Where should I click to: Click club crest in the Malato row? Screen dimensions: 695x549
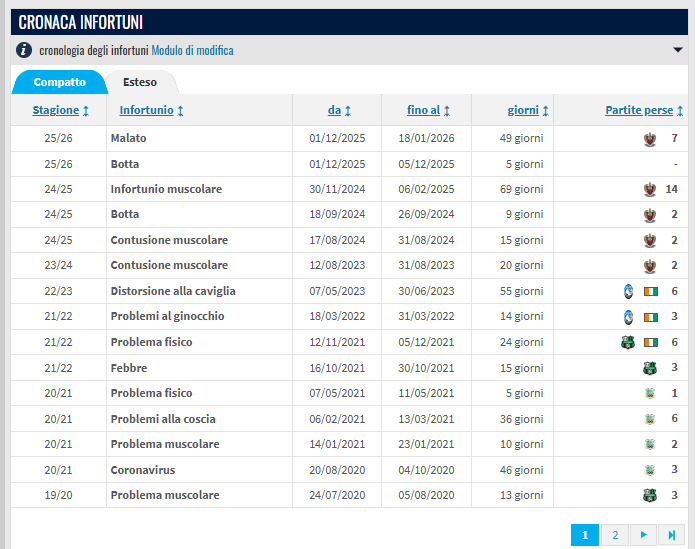650,138
